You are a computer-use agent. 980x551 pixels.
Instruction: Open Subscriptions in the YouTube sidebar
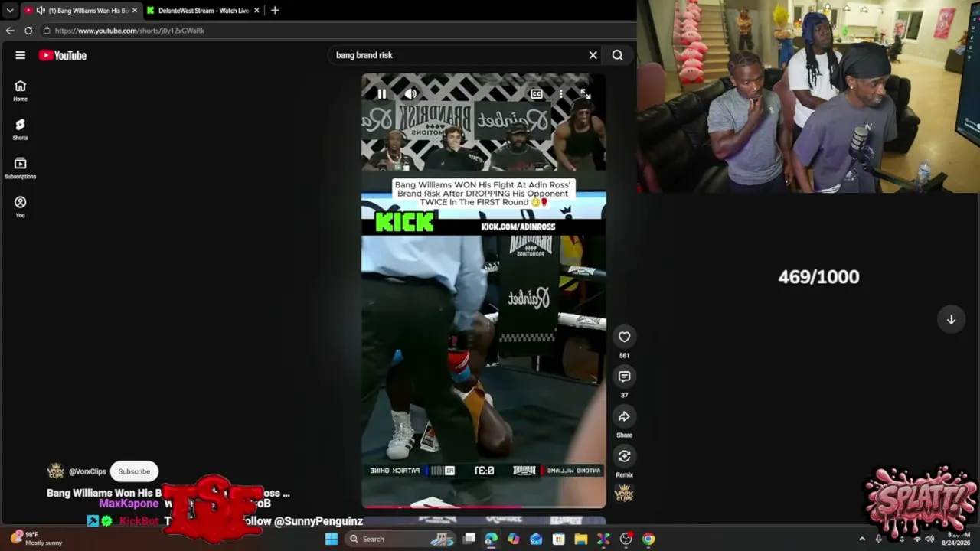tap(21, 168)
